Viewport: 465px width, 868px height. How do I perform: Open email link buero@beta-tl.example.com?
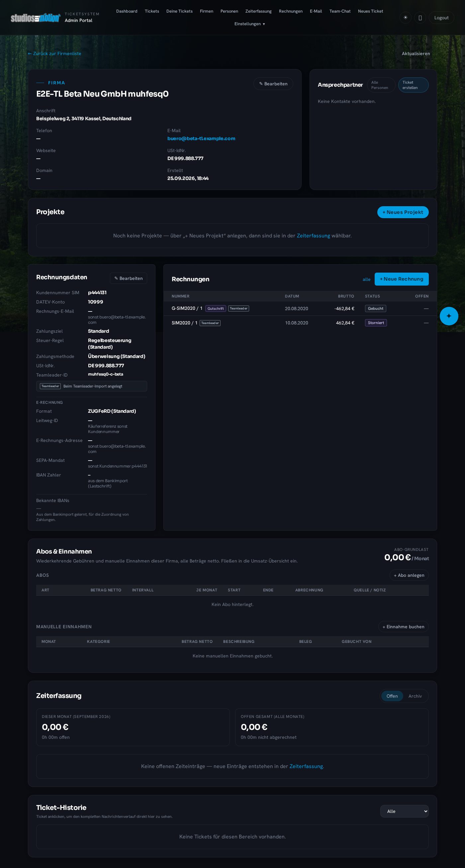point(201,138)
